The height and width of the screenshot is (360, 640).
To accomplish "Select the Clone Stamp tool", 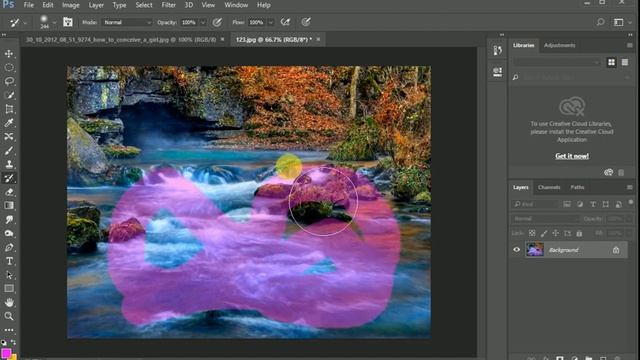I will tap(9, 164).
